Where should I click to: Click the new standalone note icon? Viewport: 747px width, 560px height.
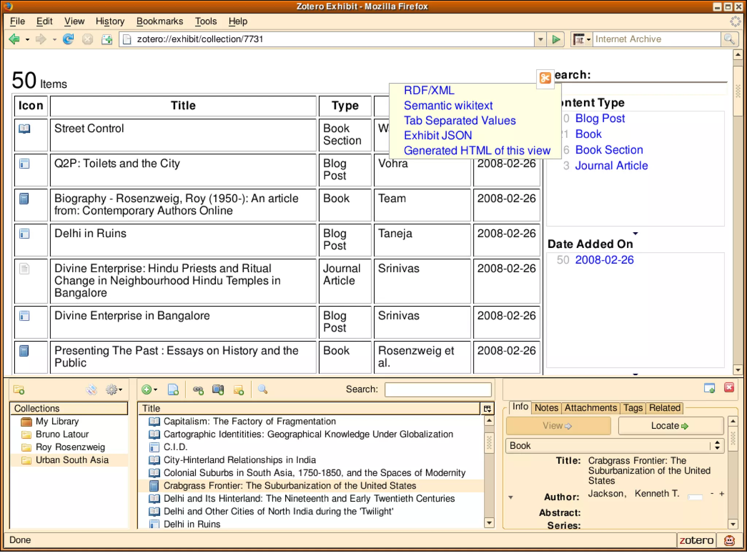coord(239,390)
